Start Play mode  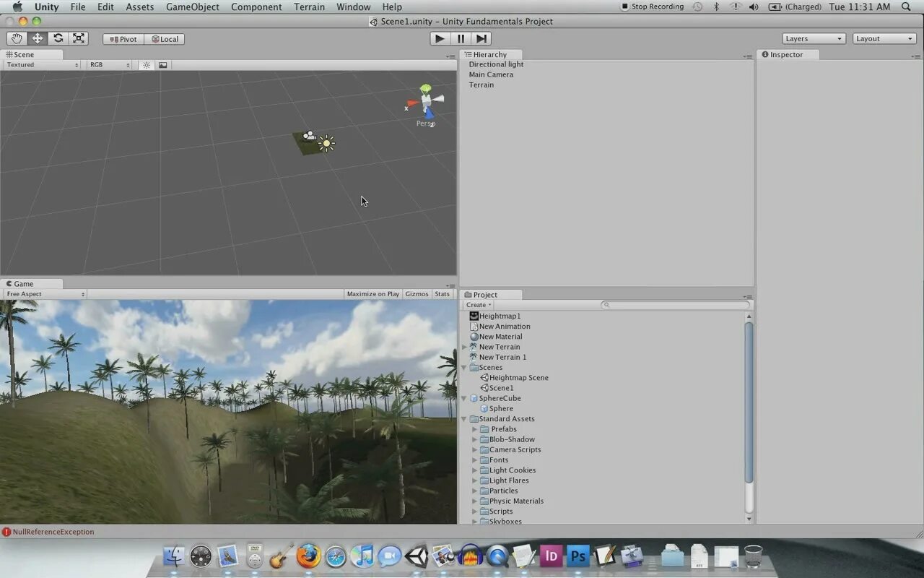click(x=440, y=38)
